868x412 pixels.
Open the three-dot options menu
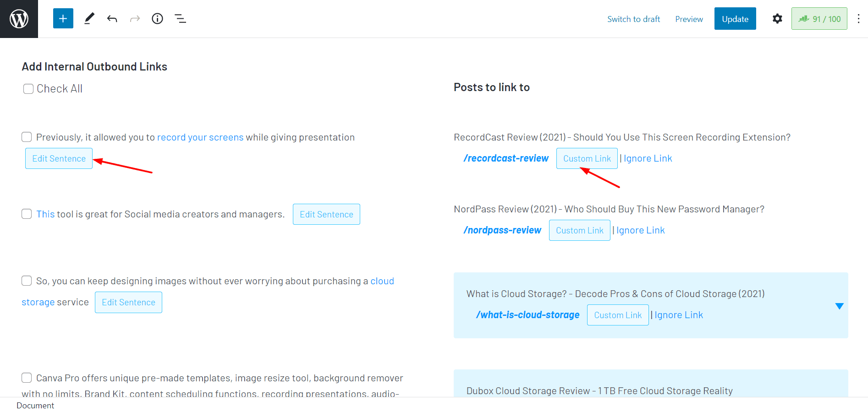point(858,19)
